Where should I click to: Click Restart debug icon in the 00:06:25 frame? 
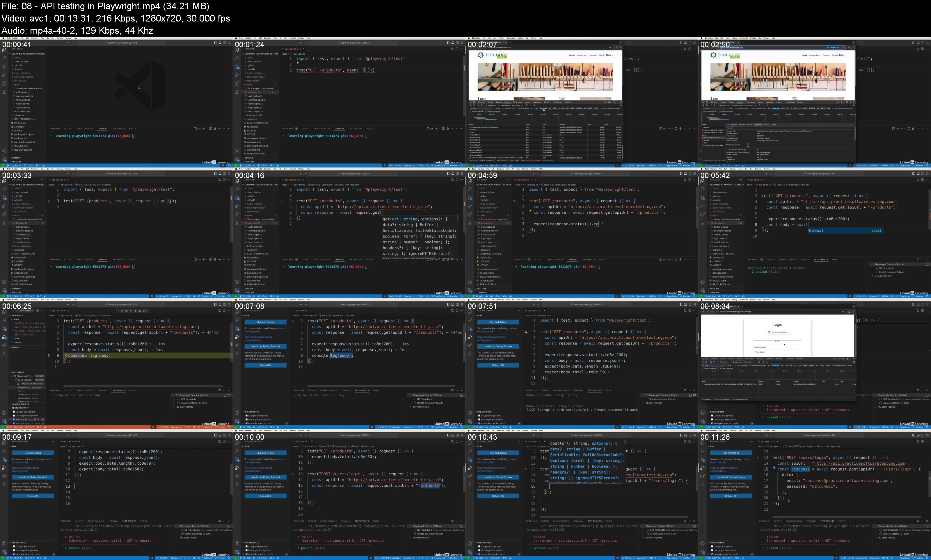point(140,311)
